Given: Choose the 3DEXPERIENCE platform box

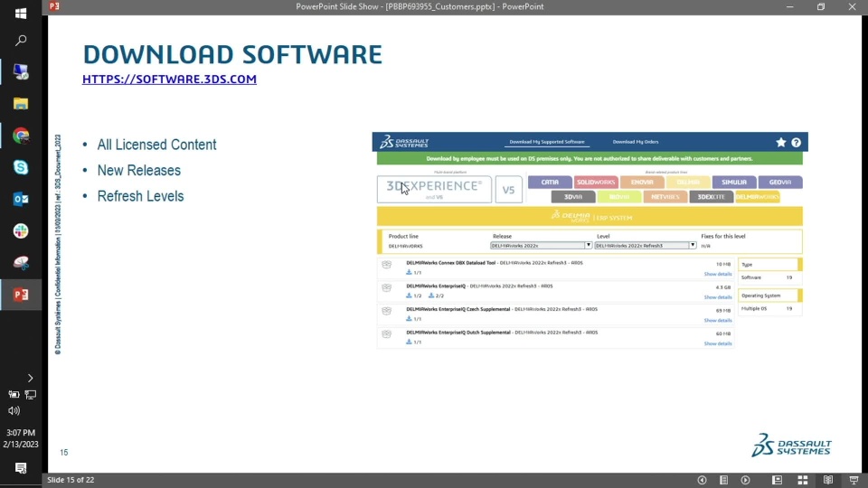Looking at the screenshot, I should tap(434, 189).
